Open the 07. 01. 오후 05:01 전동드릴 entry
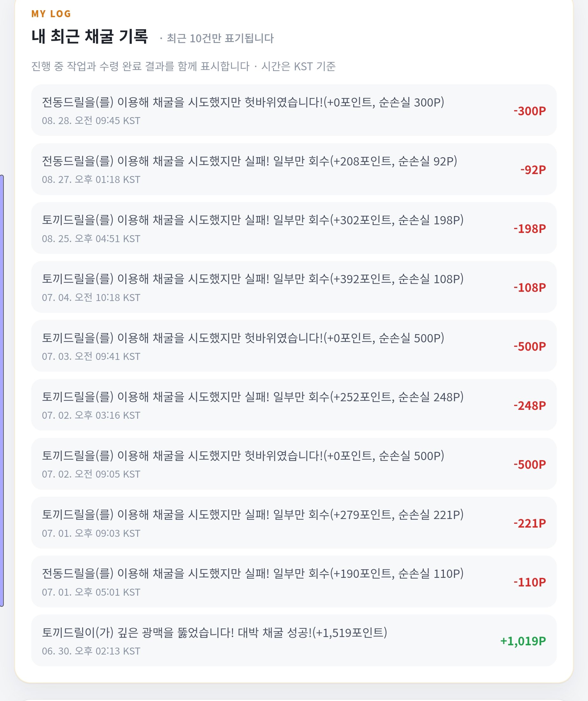Viewport: 588px width, 701px height. click(294, 582)
